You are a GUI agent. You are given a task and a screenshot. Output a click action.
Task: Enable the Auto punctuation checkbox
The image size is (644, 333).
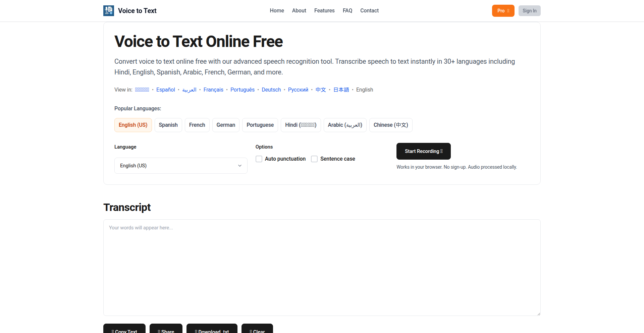click(x=259, y=159)
